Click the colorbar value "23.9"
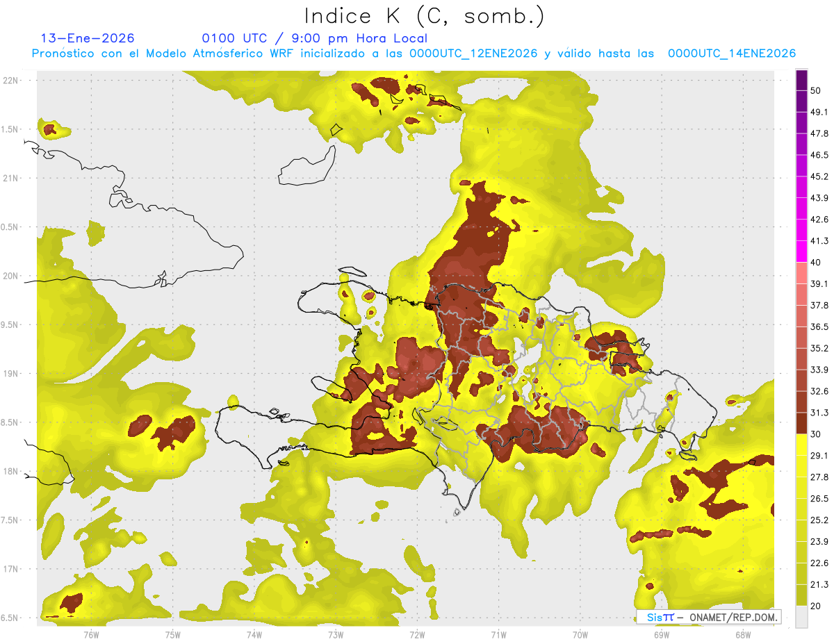The height and width of the screenshot is (644, 834). (x=819, y=541)
